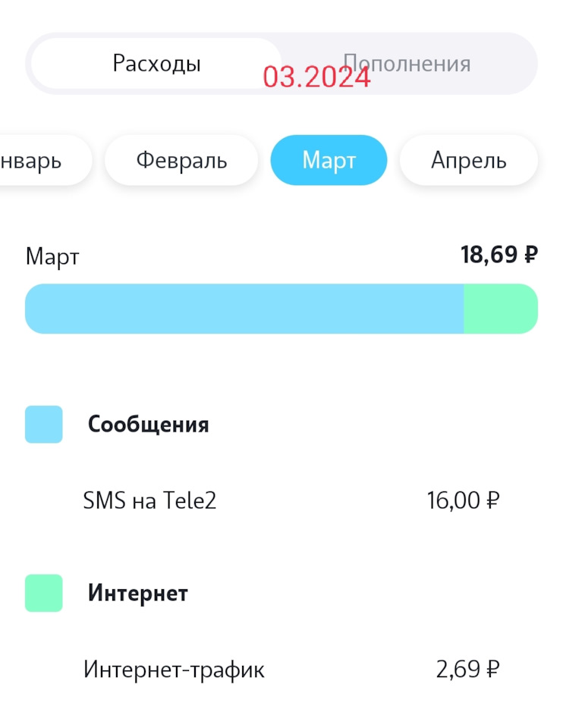Tap the blue square icon beside Сообщения
Viewport: 563px width, 728px height.
[44, 424]
